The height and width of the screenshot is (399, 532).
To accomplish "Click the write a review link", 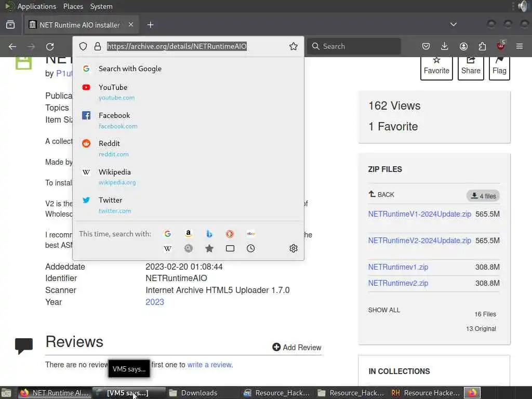I will (210, 365).
